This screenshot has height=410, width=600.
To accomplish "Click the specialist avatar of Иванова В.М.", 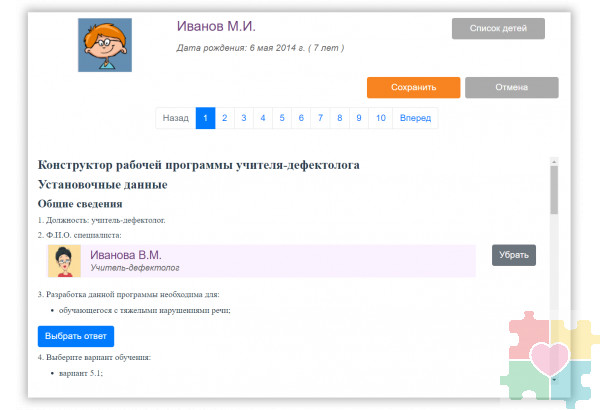I will click(x=64, y=261).
